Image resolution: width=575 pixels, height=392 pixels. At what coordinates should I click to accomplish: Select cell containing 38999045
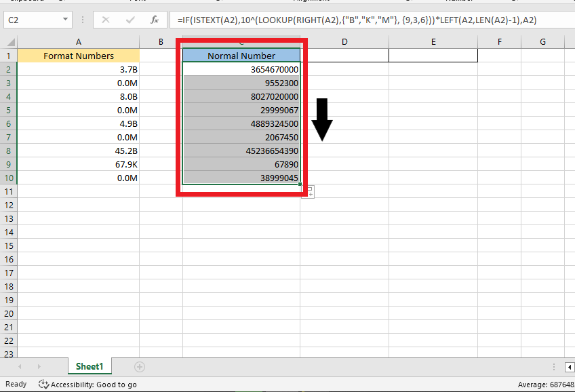(x=241, y=178)
